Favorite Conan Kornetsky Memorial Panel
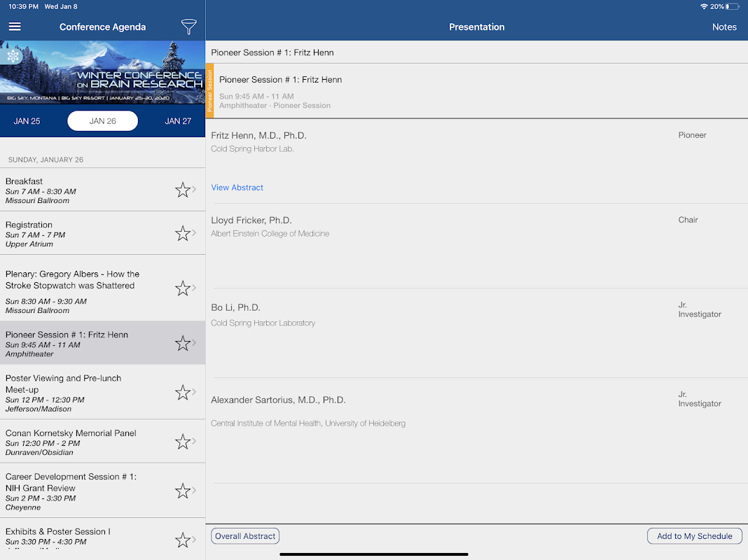This screenshot has width=748, height=560. [183, 441]
